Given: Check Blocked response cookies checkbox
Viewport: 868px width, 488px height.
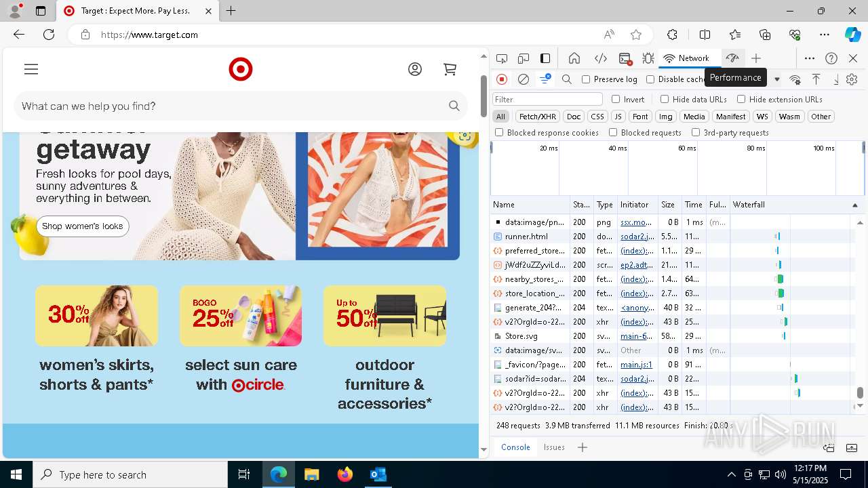Looking at the screenshot, I should (x=499, y=133).
